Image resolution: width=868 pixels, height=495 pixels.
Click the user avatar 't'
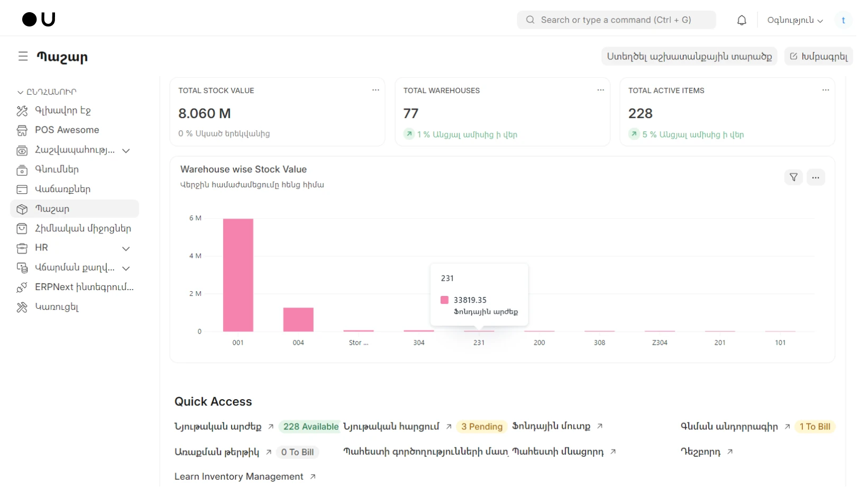[x=843, y=20]
